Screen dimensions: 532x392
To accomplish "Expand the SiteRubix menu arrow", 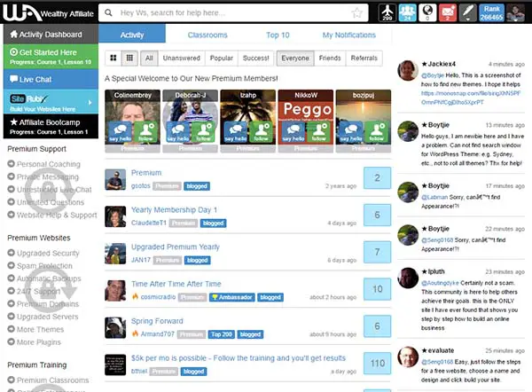I will (90, 102).
